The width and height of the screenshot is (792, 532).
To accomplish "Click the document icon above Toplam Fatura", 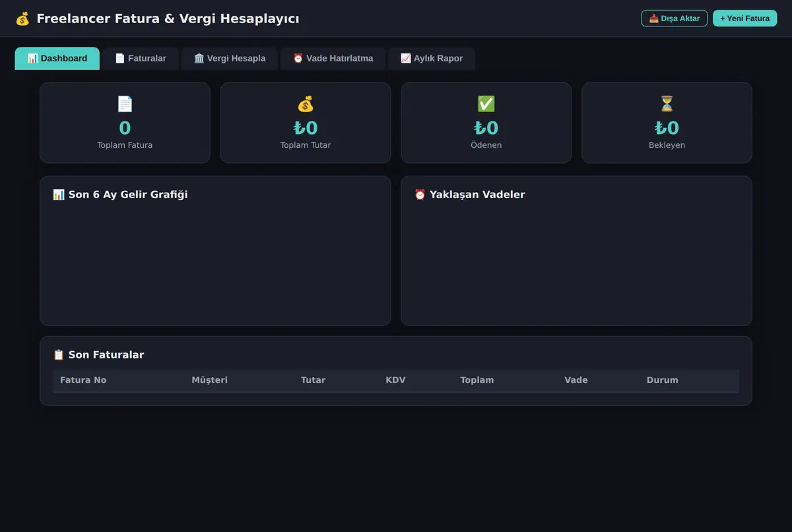I will pos(125,104).
